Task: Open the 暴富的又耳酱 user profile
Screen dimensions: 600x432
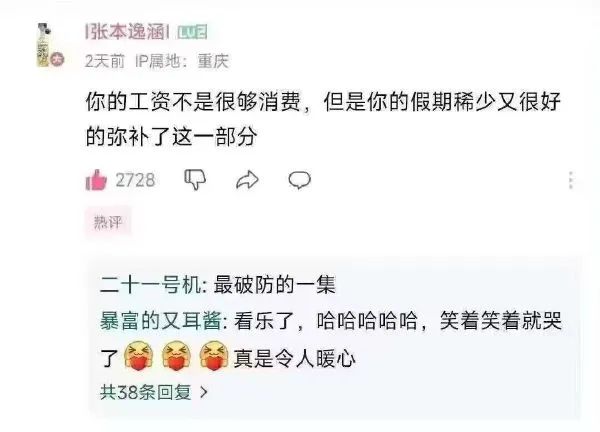Action: (x=160, y=321)
